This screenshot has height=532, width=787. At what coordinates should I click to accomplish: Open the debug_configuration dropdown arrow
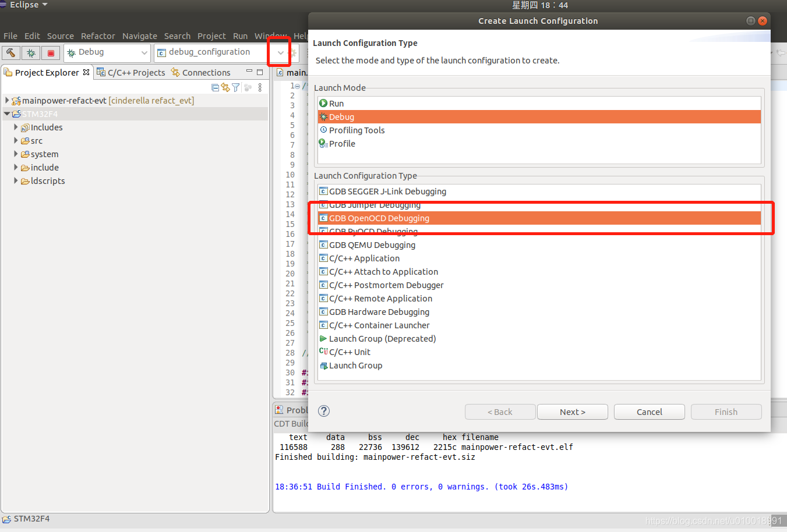coord(280,52)
